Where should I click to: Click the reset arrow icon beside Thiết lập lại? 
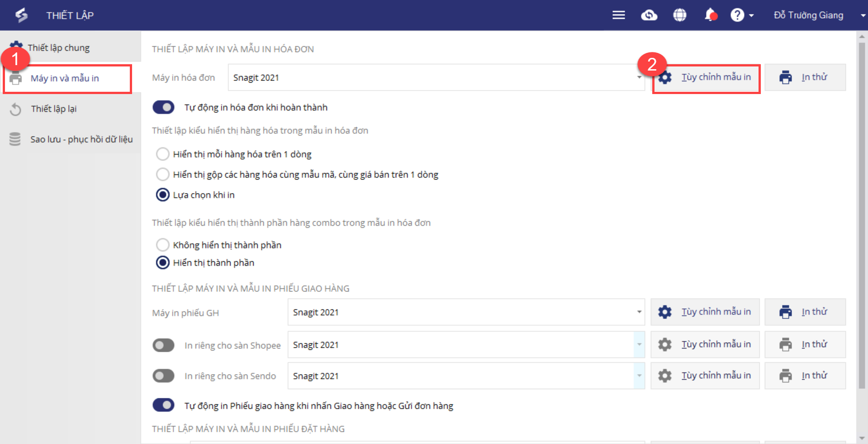[x=15, y=109]
